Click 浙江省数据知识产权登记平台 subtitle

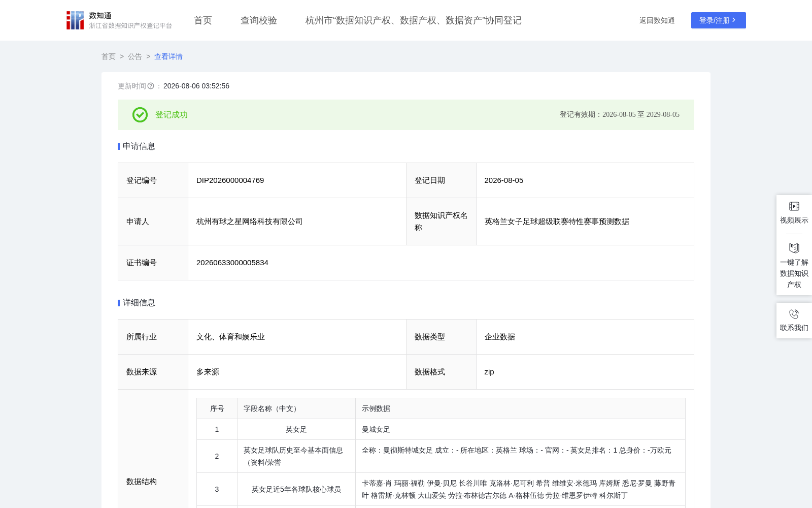(x=131, y=25)
